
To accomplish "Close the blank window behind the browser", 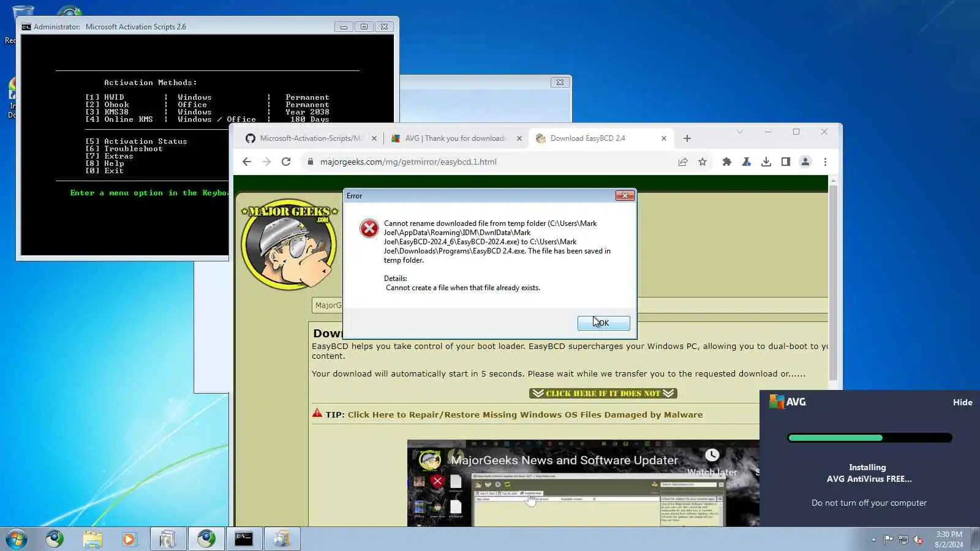I will point(560,82).
